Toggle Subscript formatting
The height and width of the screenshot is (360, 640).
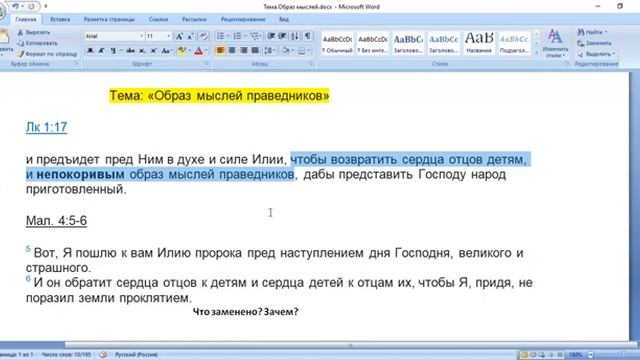click(142, 51)
